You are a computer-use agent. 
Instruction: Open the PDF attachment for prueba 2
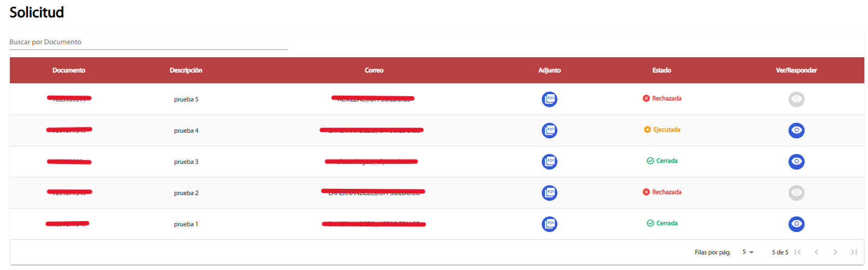(x=549, y=192)
